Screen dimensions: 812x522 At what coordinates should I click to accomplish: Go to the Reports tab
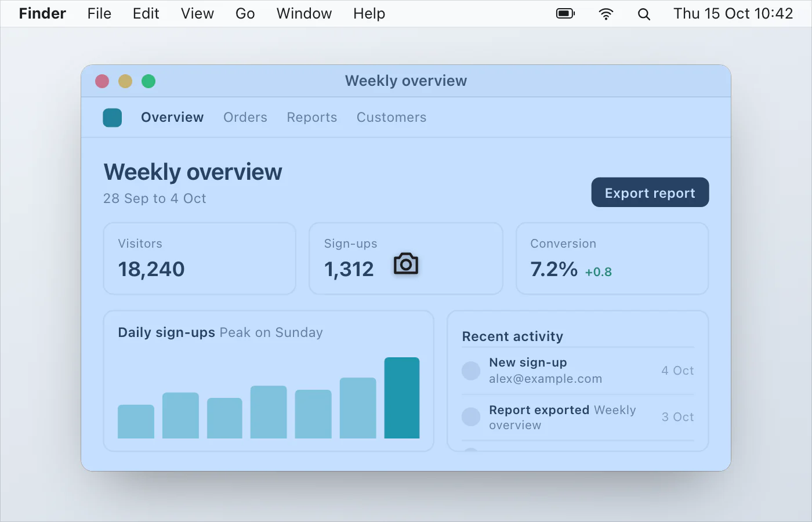pos(312,117)
